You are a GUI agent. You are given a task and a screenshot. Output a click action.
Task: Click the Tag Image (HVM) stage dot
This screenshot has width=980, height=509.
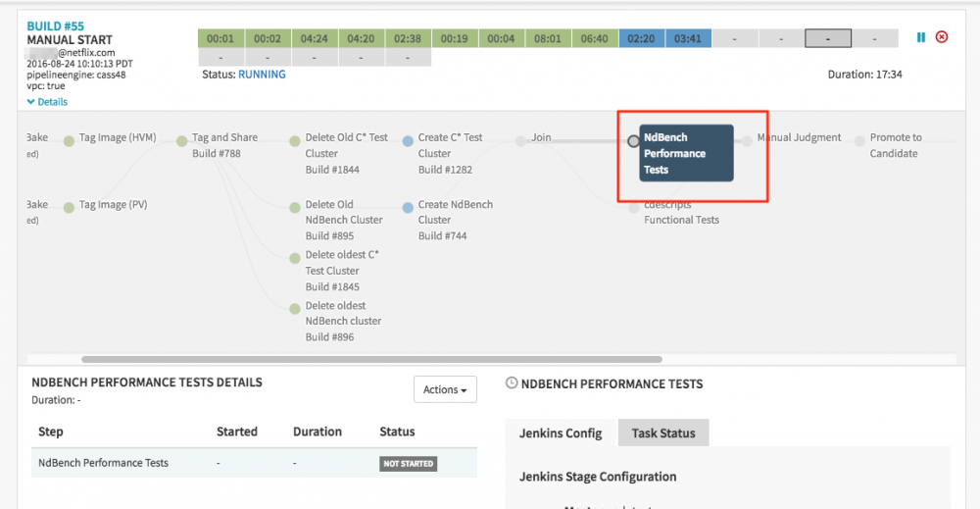[69, 141]
